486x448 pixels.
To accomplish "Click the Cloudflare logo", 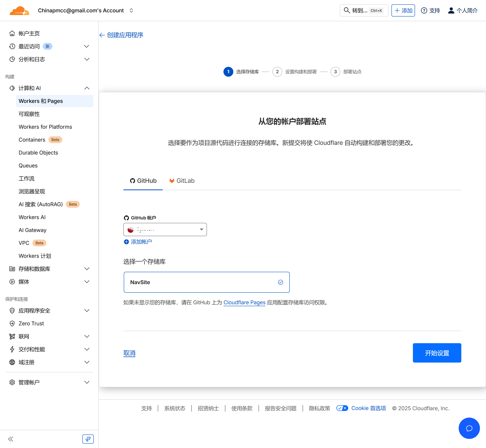I will [19, 11].
